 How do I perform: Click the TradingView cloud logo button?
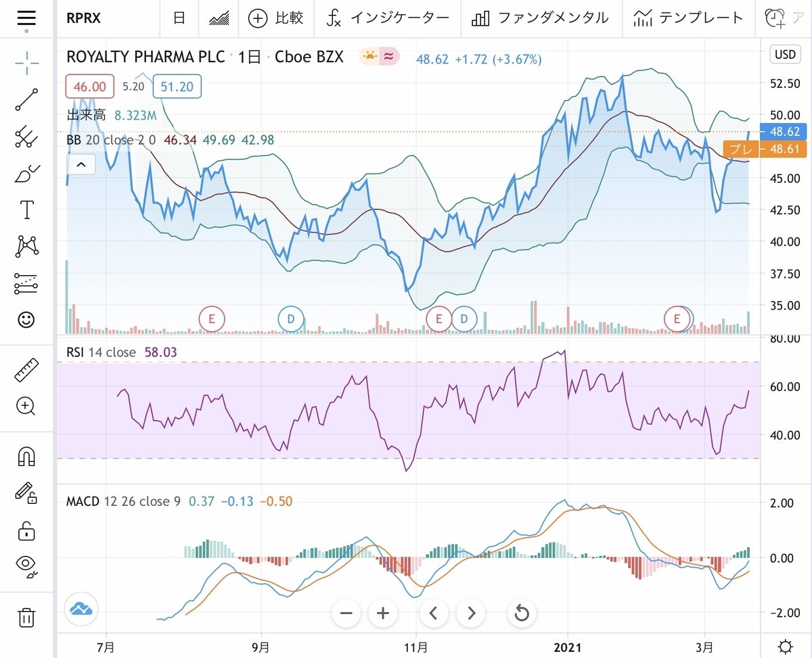(81, 609)
